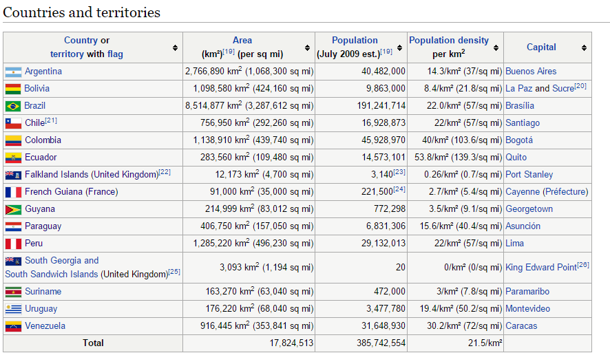610x364 pixels.
Task: Open the Ecuador country link
Action: [41, 158]
